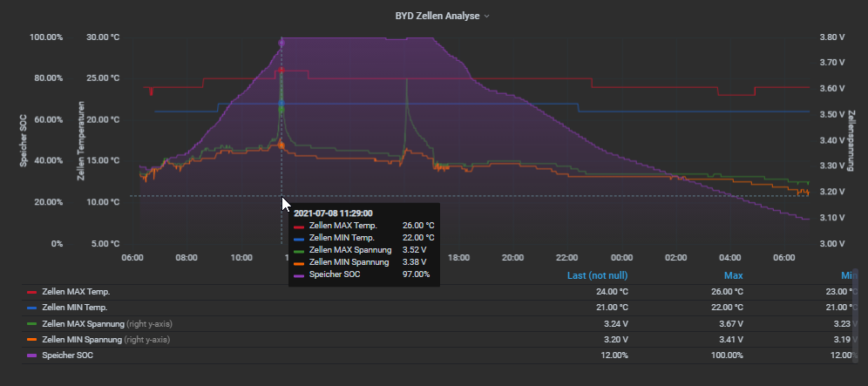Viewport: 868px width, 386px height.
Task: Click the 00:00 label on the time axis
Action: 621,258
